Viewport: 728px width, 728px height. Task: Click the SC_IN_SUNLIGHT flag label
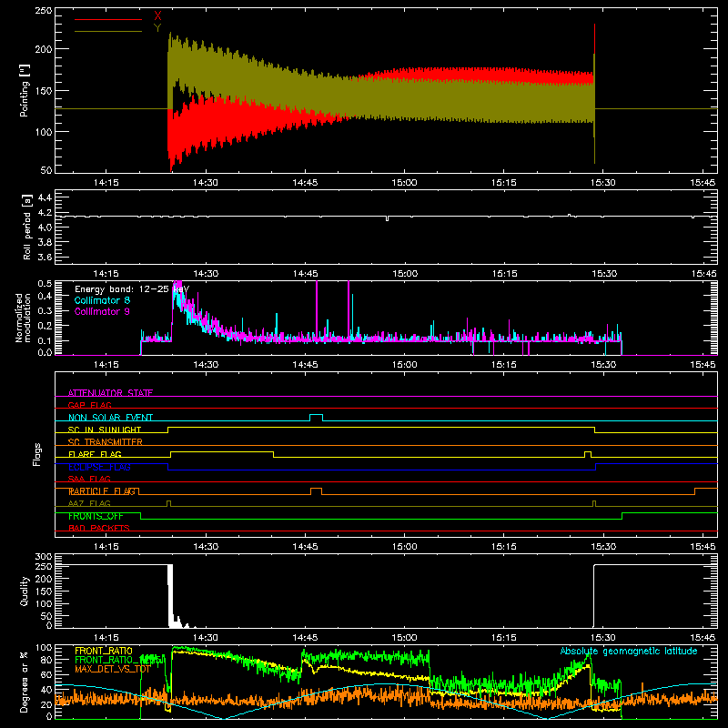105,430
